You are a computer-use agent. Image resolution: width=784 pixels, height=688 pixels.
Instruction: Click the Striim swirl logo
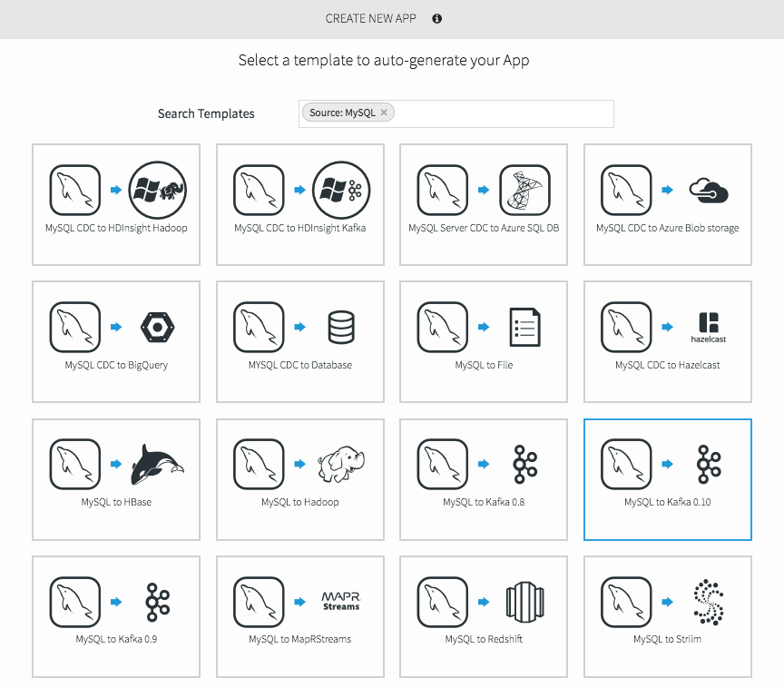(x=709, y=602)
